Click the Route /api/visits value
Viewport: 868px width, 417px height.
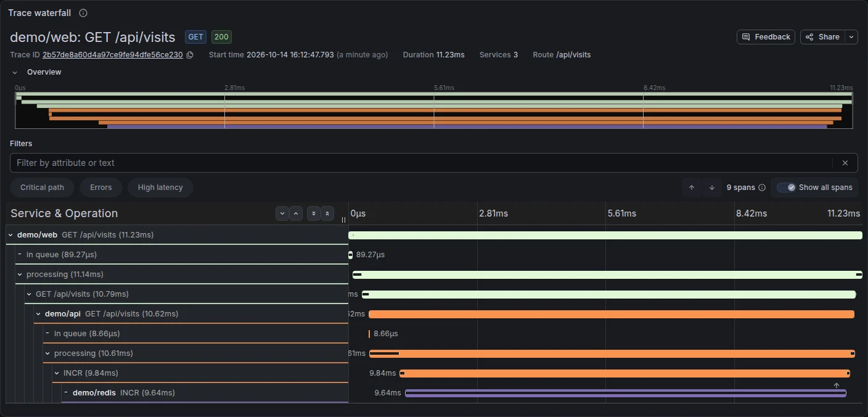573,55
